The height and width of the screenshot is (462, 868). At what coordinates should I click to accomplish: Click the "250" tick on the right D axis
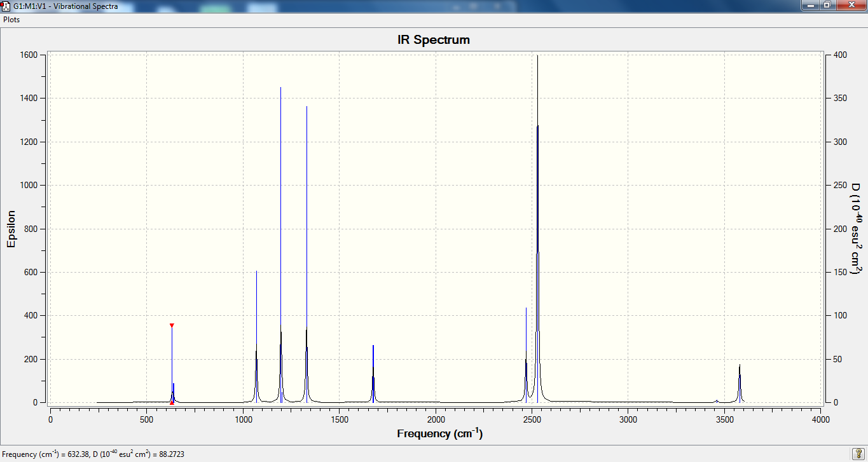(x=839, y=186)
